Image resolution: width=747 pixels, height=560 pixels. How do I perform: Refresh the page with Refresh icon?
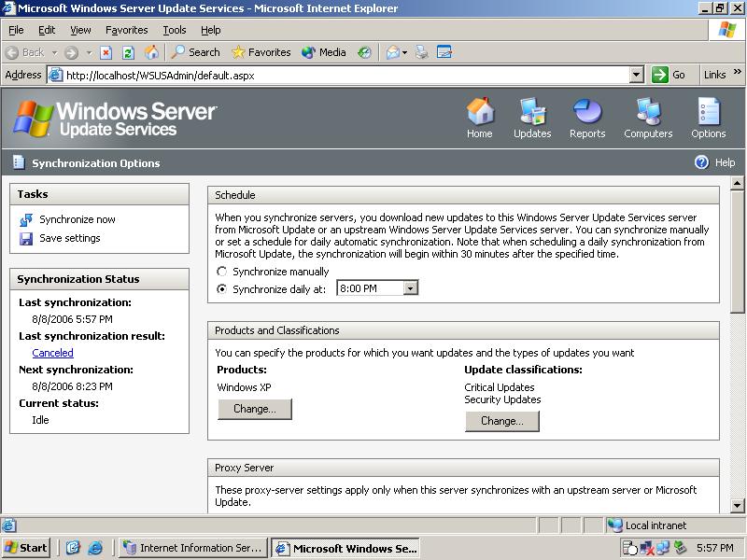pyautogui.click(x=128, y=52)
